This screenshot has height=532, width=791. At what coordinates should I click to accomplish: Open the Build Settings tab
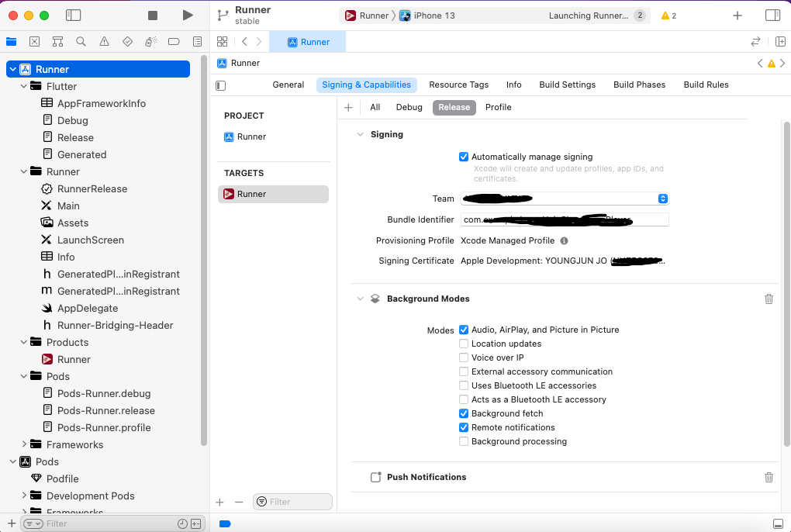(x=567, y=85)
